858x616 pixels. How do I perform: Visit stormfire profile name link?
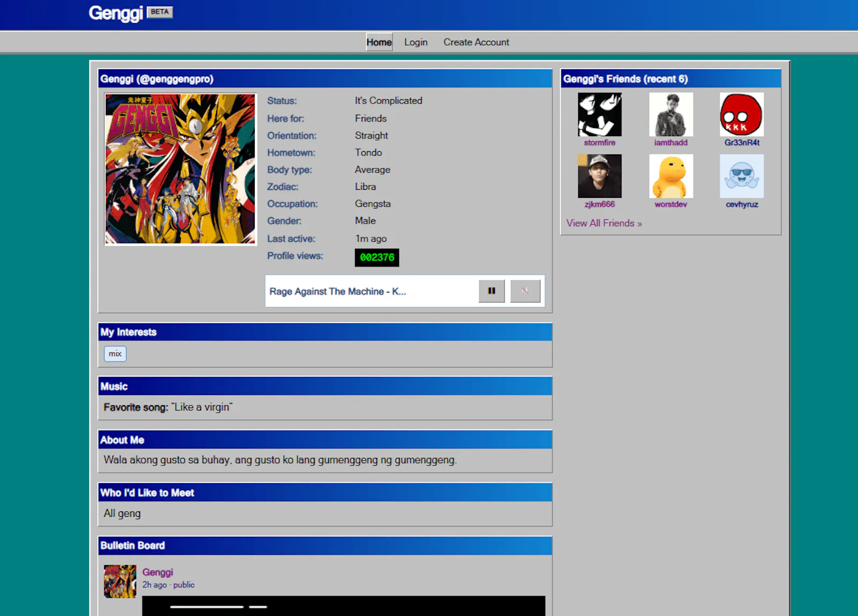pos(600,143)
